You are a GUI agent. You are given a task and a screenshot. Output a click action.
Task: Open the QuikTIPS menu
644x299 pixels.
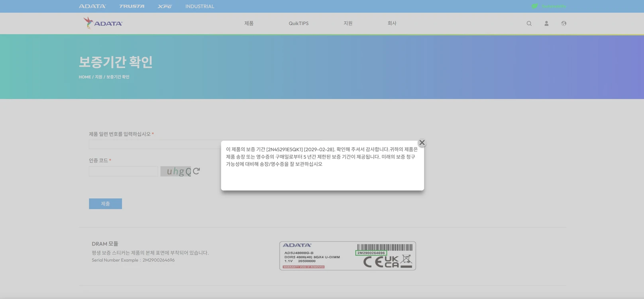coord(298,24)
